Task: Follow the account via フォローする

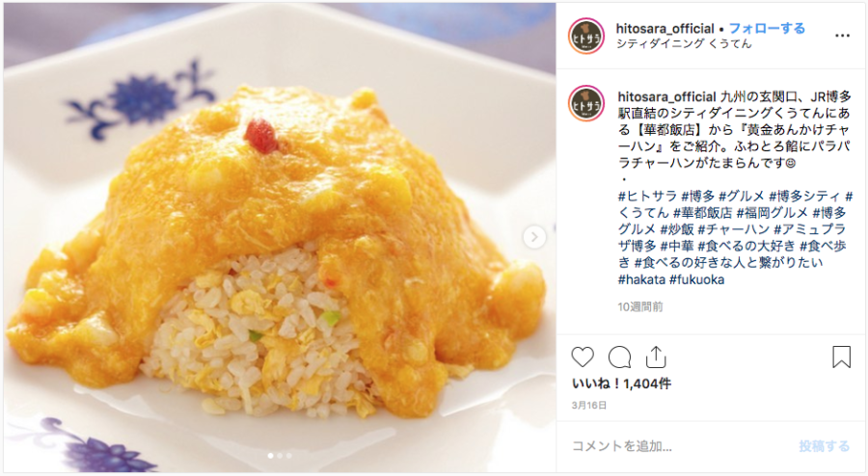Action: click(x=767, y=28)
